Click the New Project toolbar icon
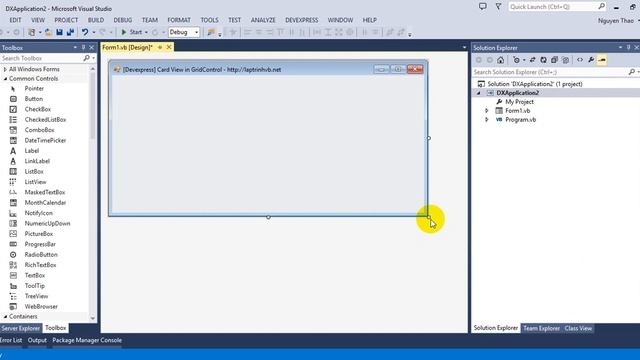640x360 pixels. pos(31,32)
